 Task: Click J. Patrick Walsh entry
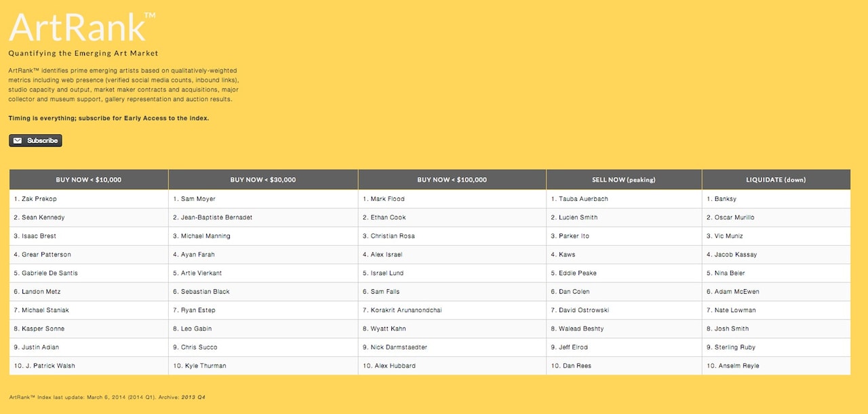(x=48, y=366)
